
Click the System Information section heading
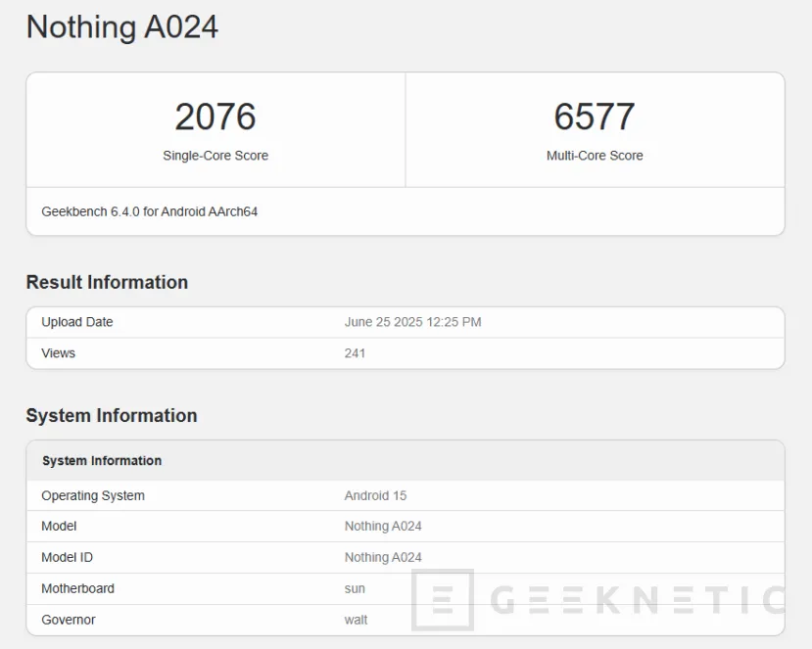point(111,415)
